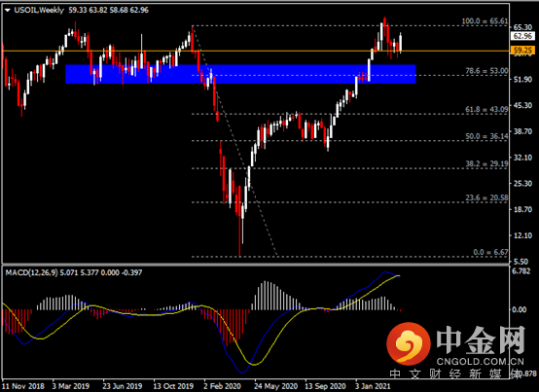Click the Fibonacci label 61.8 = 43.09
The height and width of the screenshot is (392, 539).
pyautogui.click(x=486, y=109)
